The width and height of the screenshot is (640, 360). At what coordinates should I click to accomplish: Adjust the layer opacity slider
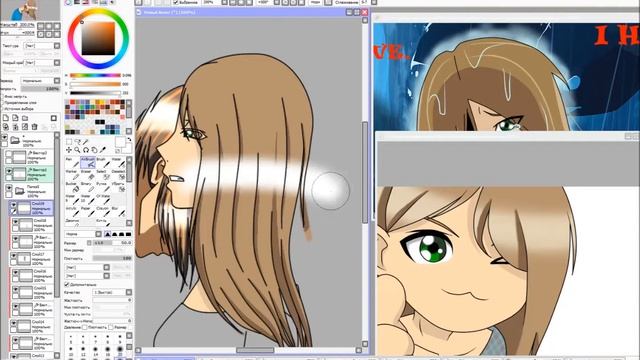point(40,89)
